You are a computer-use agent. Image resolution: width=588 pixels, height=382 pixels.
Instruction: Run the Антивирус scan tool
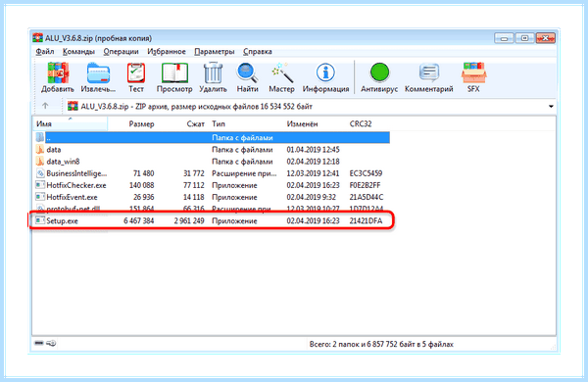379,77
